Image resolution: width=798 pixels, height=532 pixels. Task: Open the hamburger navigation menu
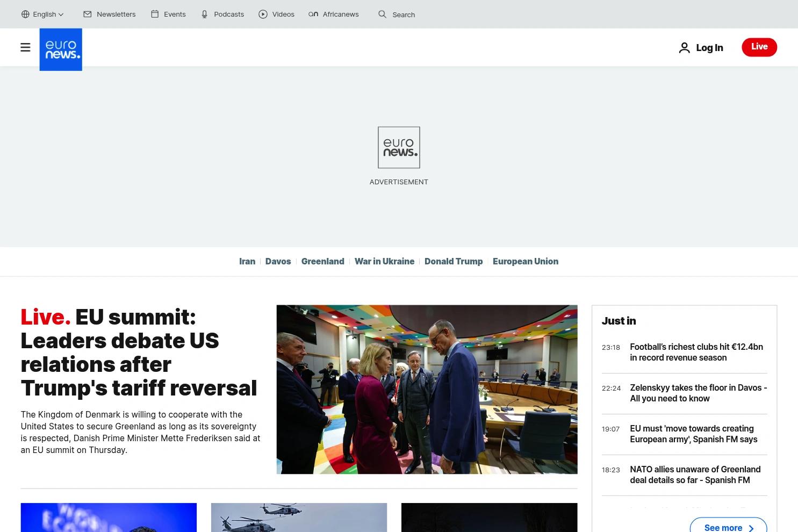click(x=25, y=47)
